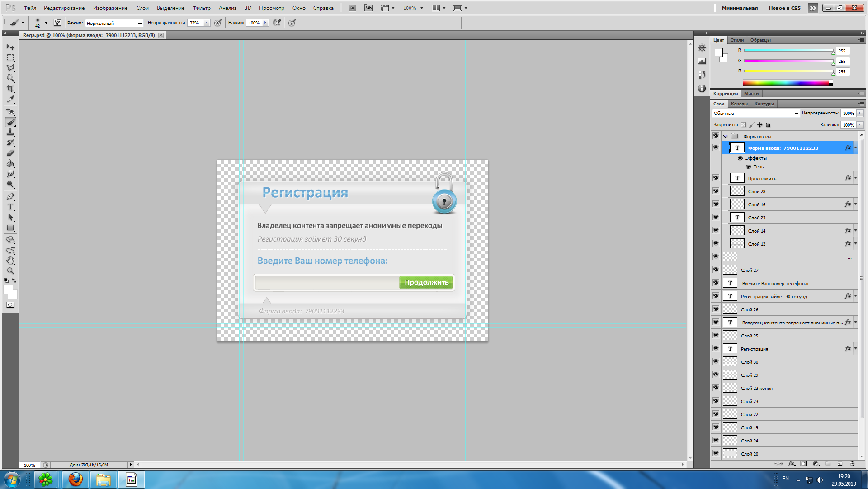Image resolution: width=868 pixels, height=489 pixels.
Task: Select the Eyedropper tool
Action: click(10, 99)
